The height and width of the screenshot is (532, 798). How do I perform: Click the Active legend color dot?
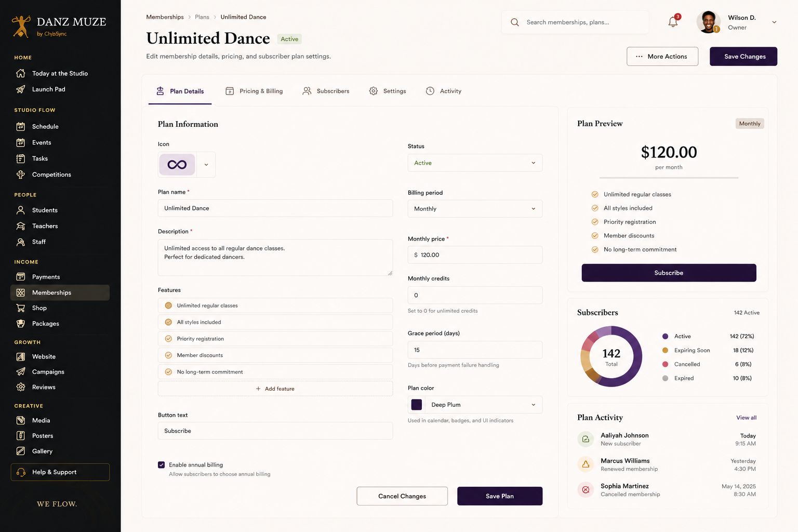click(x=665, y=336)
